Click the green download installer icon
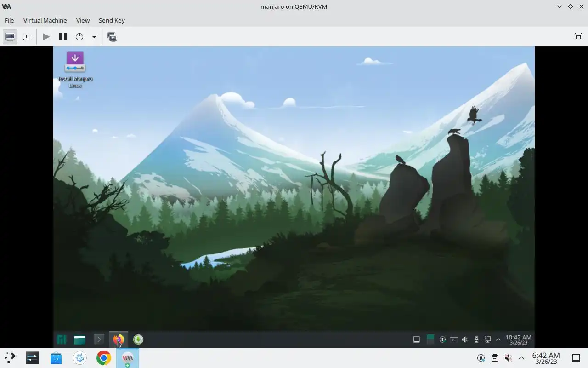Viewport: 588px width, 368px height. [x=138, y=339]
